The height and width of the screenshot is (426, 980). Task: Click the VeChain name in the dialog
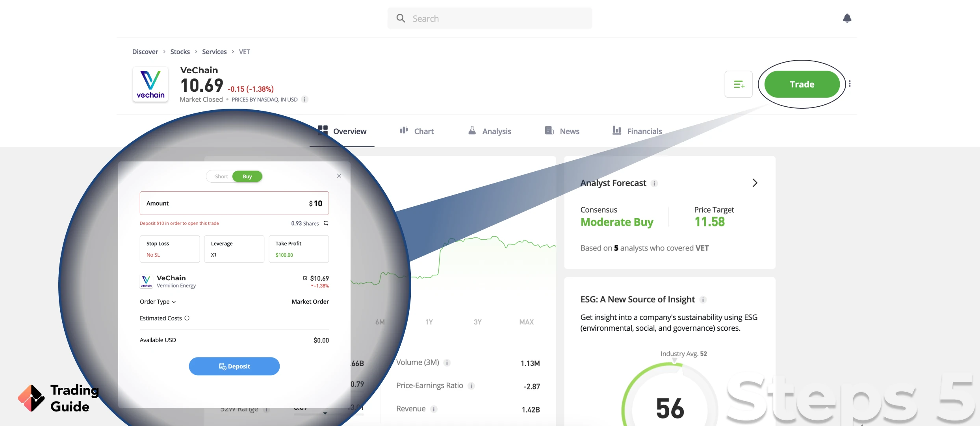tap(171, 278)
